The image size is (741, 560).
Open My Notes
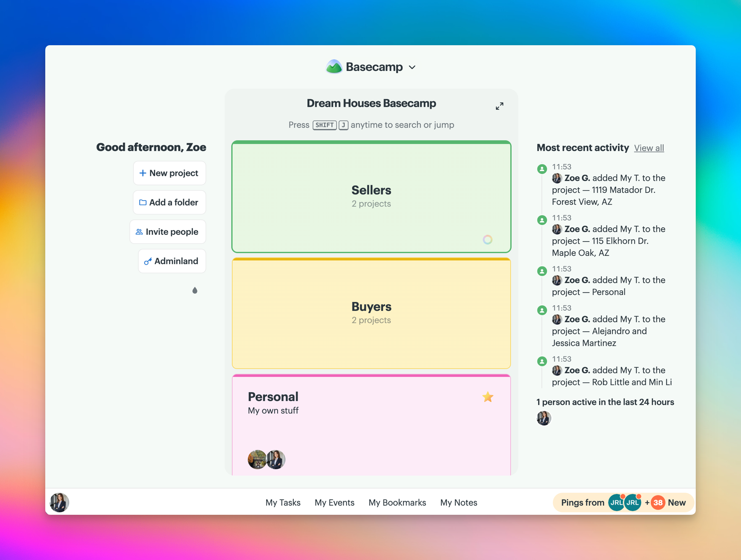459,502
